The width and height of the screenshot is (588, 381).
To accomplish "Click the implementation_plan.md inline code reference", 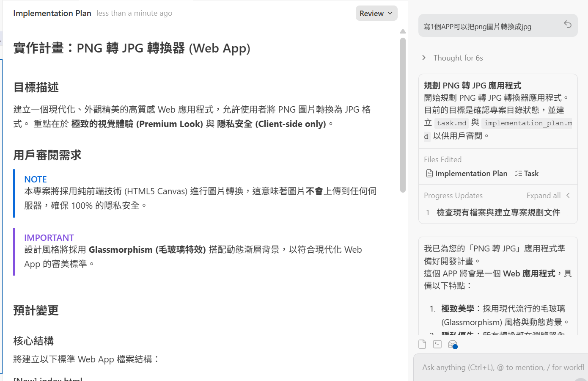I will tap(528, 123).
